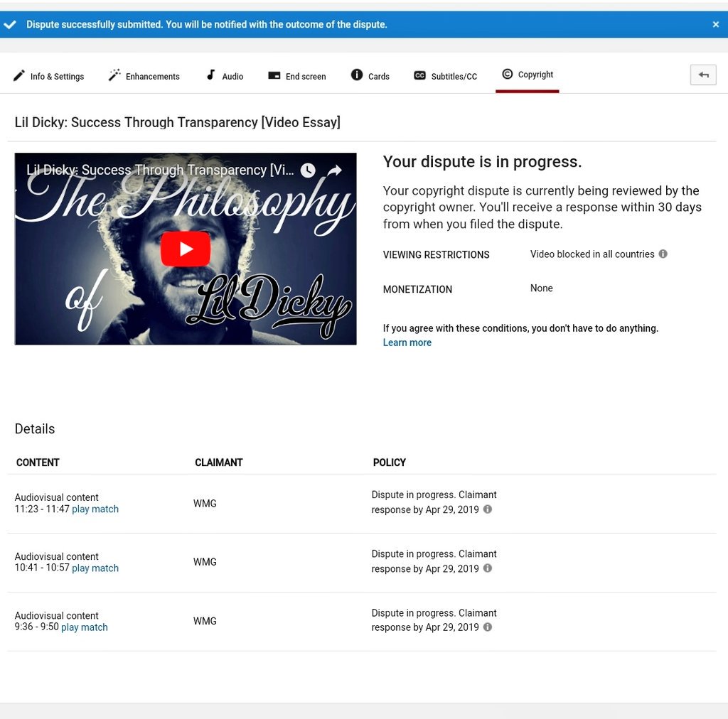Click the CONTENT column header
This screenshot has width=728, height=719.
click(38, 463)
